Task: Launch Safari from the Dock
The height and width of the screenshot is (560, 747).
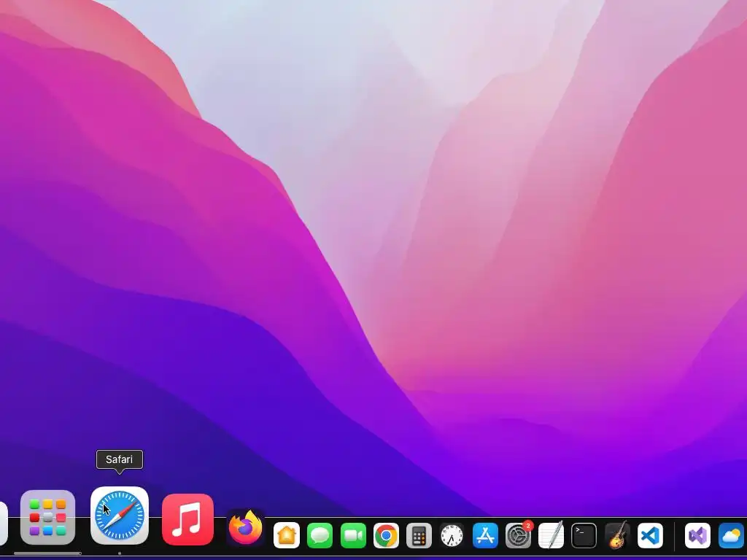Action: point(120,516)
